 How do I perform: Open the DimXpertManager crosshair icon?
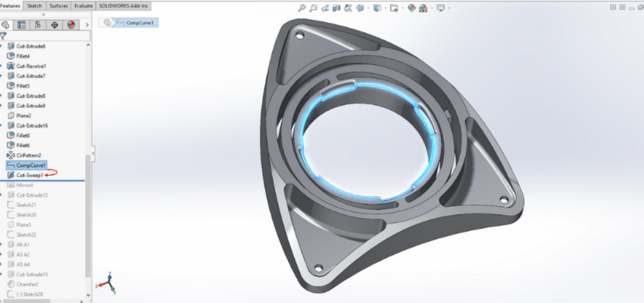tap(54, 25)
